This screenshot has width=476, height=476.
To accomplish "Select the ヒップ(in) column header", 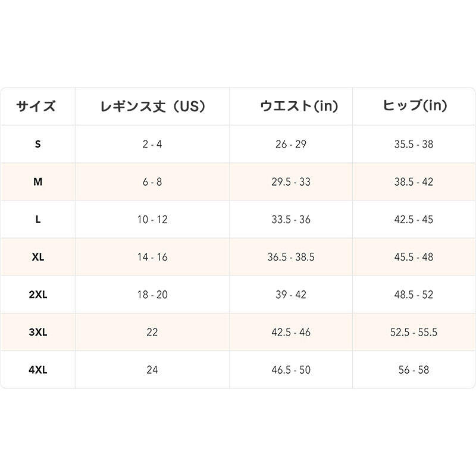I will tap(414, 107).
